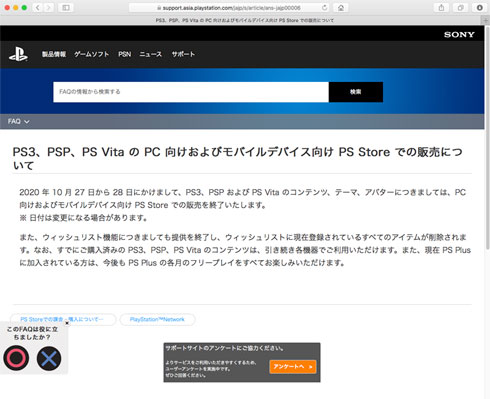Viewport: 490px width, 399px height.
Task: Show Safari tab overview icon
Action: coord(460,7)
